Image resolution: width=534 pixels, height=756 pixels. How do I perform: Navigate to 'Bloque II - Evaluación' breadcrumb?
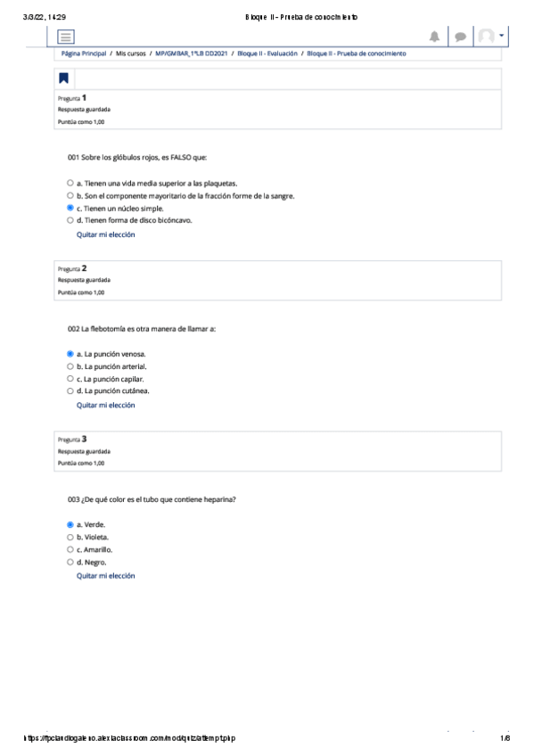267,53
